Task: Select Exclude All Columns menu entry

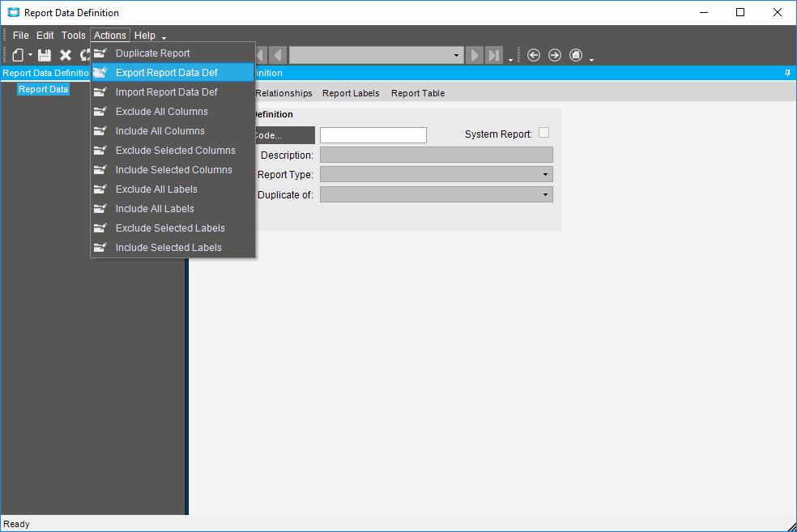Action: pos(161,112)
